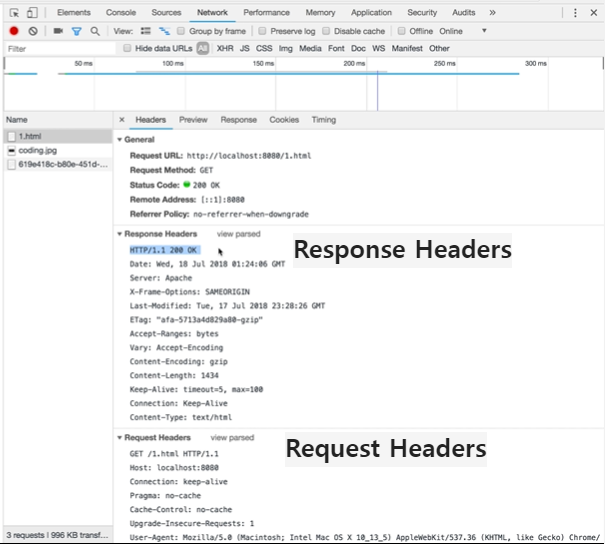The width and height of the screenshot is (605, 544).
Task: Collapse the Request Headers section
Action: 120,438
